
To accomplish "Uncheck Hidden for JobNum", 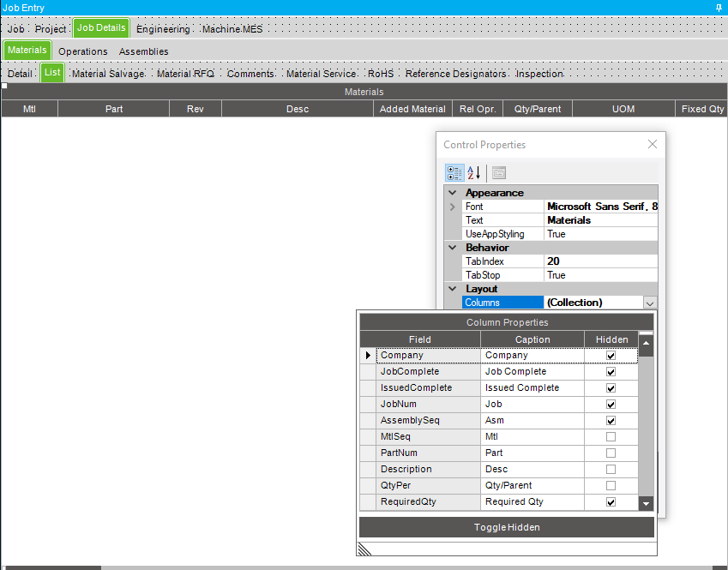I will point(611,405).
